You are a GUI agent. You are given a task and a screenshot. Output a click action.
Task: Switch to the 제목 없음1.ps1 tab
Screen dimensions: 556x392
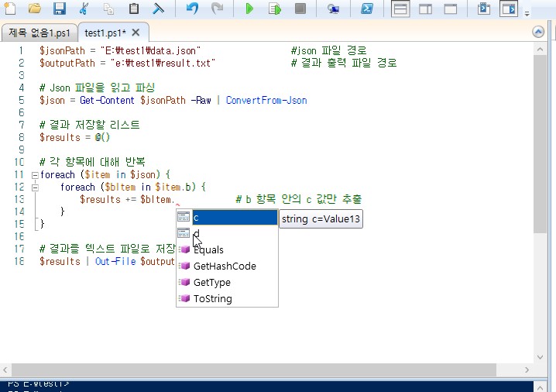39,33
